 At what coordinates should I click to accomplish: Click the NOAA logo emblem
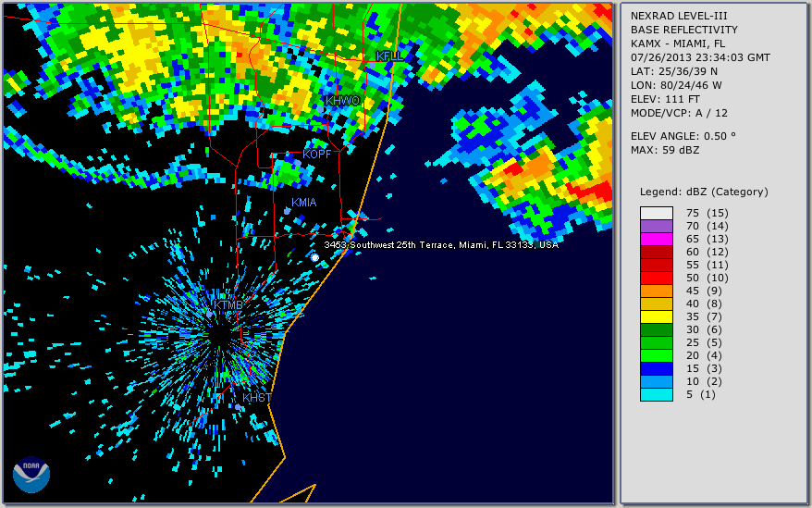click(31, 475)
